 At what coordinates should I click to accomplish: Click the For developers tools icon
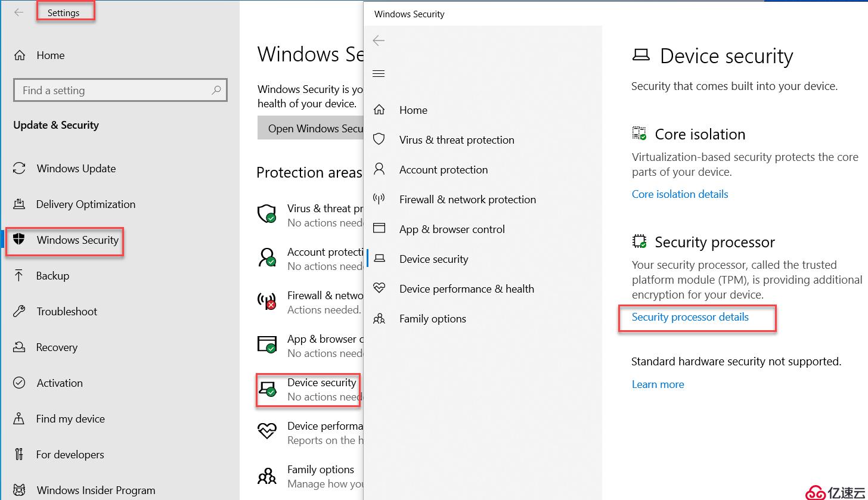point(19,454)
